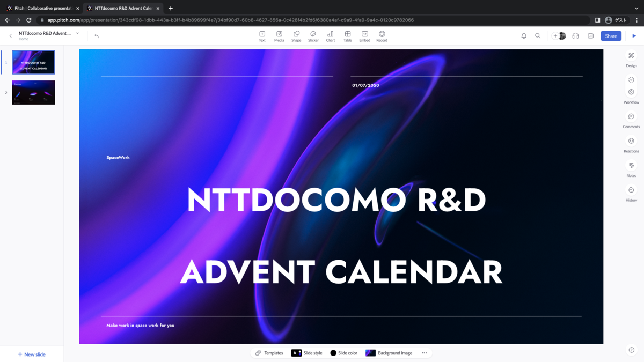Open speaker Notes

631,169
